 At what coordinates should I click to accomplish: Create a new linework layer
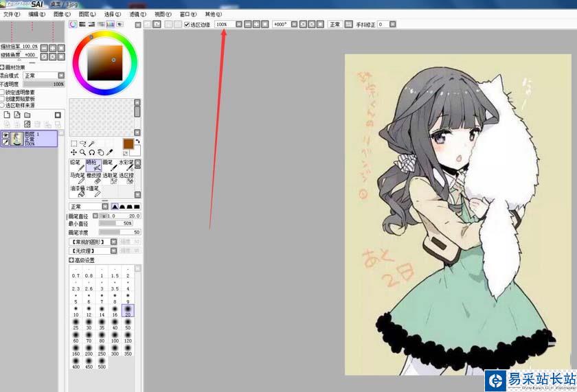[x=17, y=115]
